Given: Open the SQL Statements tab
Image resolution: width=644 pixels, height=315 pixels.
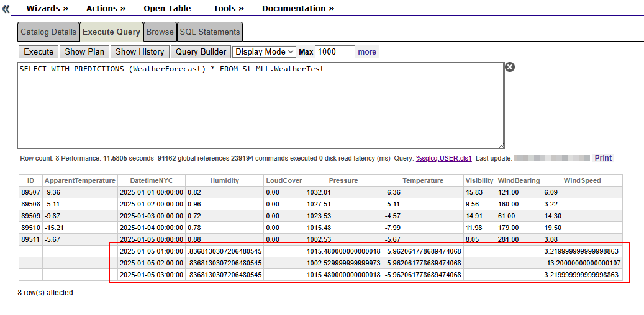Looking at the screenshot, I should (209, 32).
